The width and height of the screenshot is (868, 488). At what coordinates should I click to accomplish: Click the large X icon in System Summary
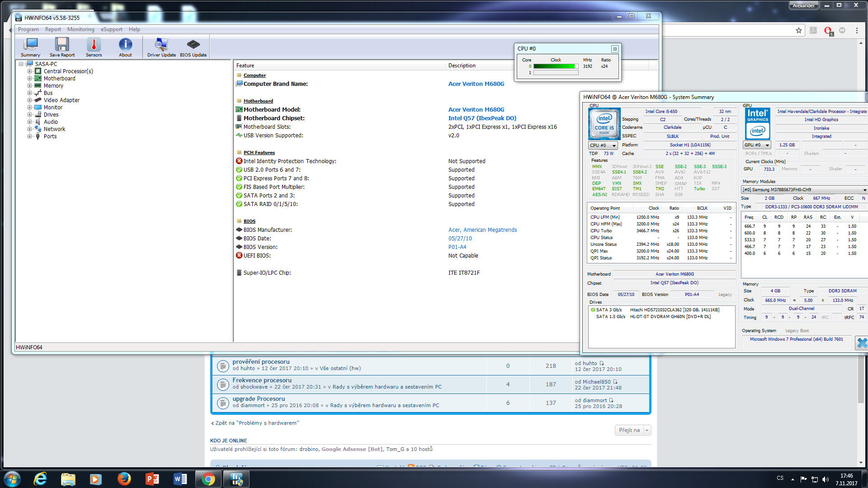point(862,343)
